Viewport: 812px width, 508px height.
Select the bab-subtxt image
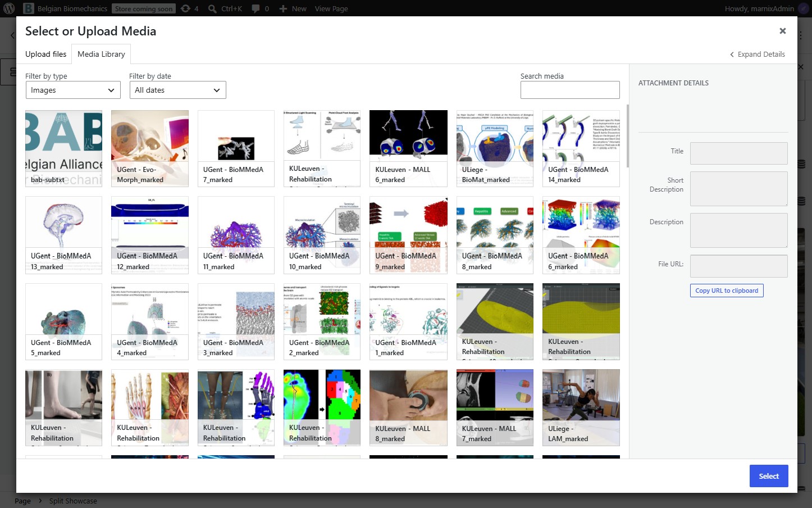tap(64, 148)
